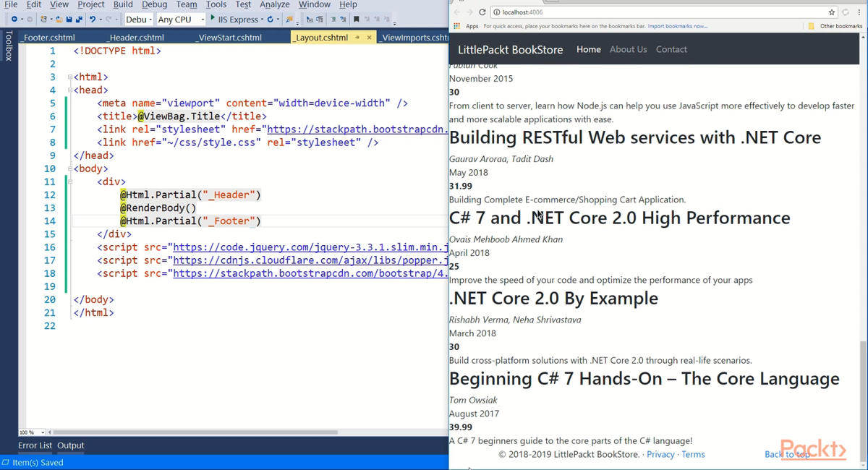Screen dimensions: 868x470
Task: Open the File menu
Action: click(11, 4)
